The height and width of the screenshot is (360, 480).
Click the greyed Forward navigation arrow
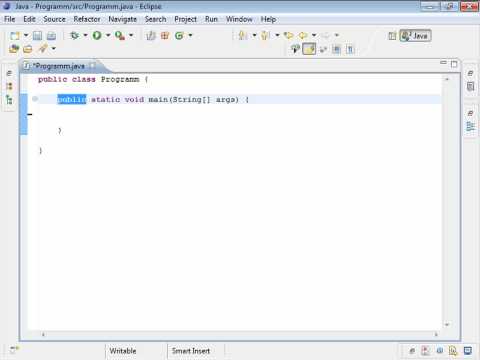pos(326,35)
